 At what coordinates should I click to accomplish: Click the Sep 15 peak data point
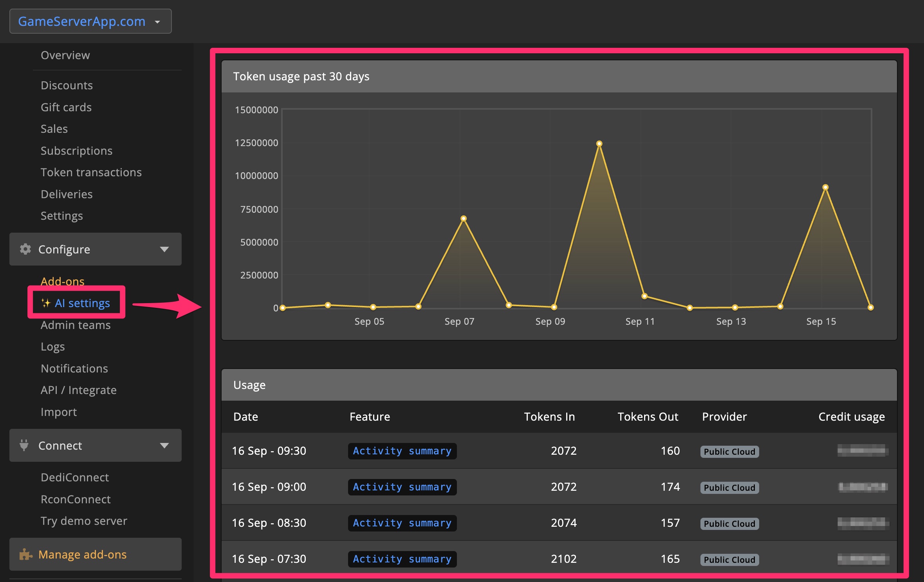point(825,187)
